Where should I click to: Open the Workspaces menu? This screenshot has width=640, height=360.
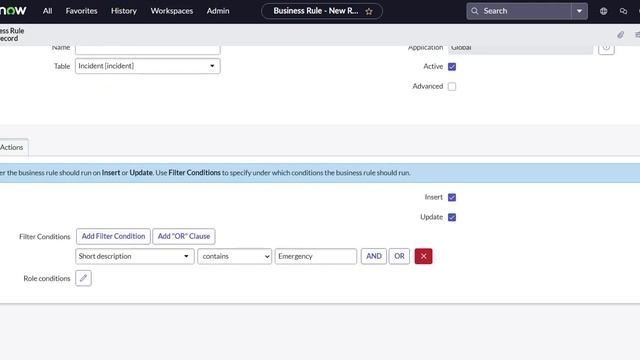172,11
